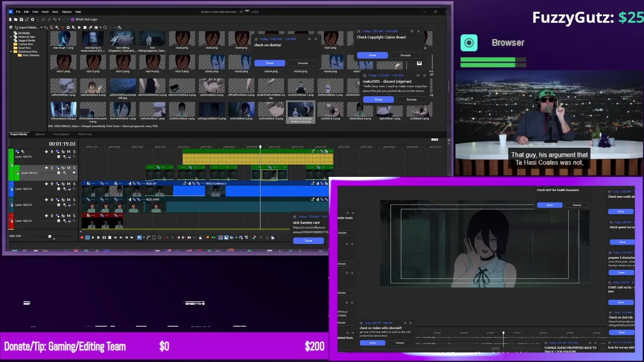Click Play From Start in transport bar

pos(93,237)
